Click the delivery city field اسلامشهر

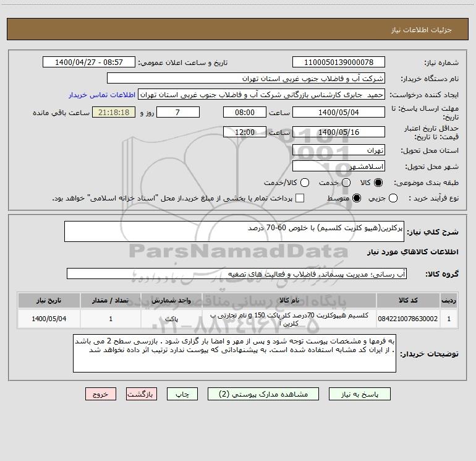(339, 166)
